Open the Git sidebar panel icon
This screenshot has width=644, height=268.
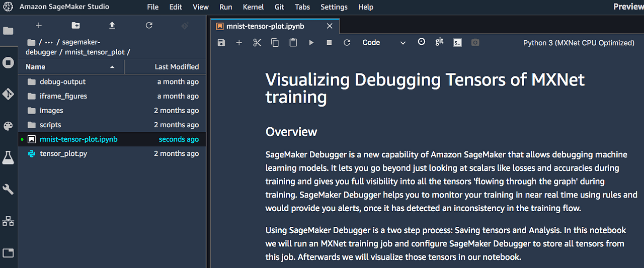[8, 94]
